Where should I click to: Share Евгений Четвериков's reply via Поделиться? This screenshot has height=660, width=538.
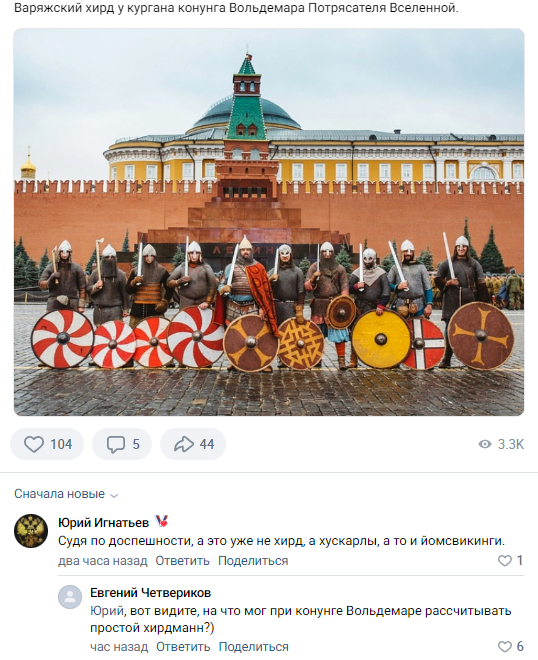click(253, 647)
